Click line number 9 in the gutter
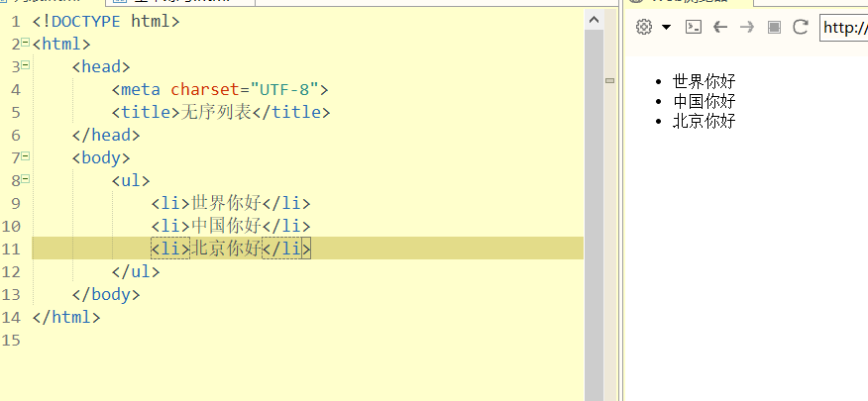Viewport: 868px width, 401px height. [15, 203]
